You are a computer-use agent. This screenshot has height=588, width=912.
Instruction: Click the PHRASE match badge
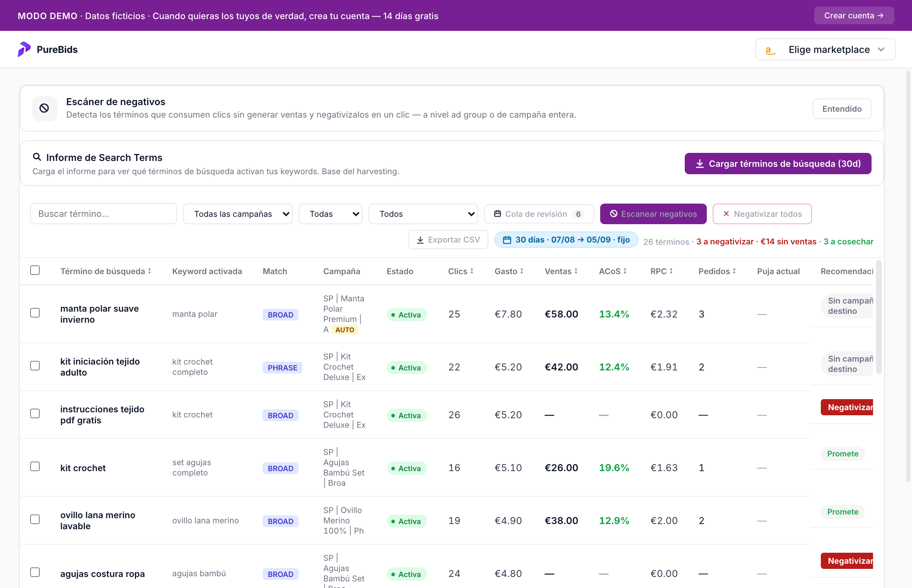[x=282, y=368]
